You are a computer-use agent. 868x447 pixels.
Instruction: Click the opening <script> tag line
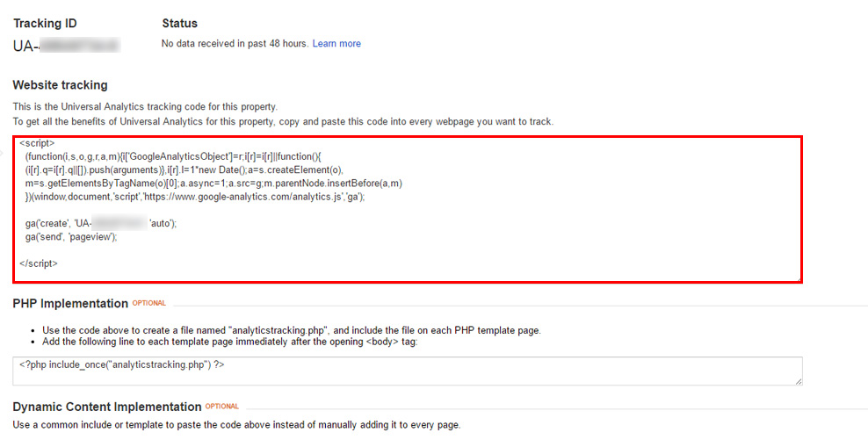pyautogui.click(x=37, y=142)
